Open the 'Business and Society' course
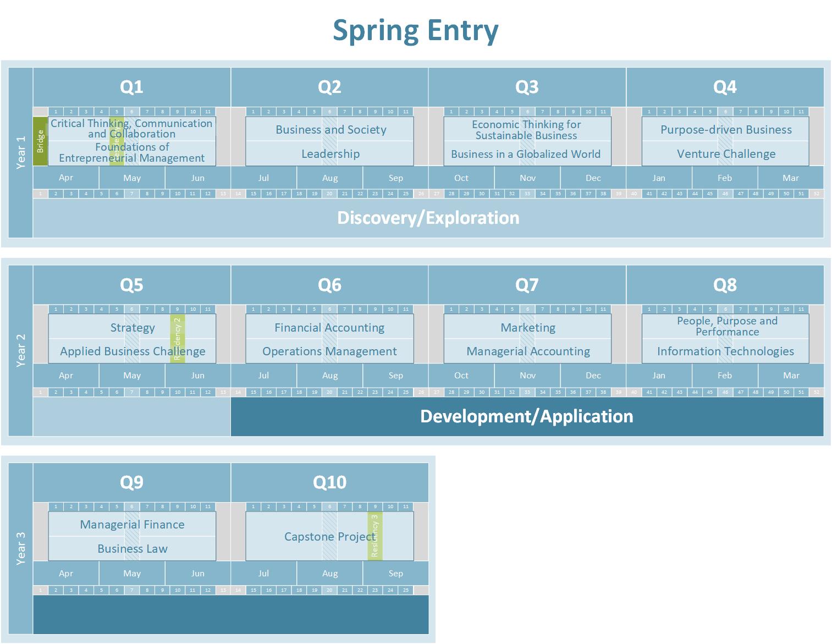 (330, 129)
